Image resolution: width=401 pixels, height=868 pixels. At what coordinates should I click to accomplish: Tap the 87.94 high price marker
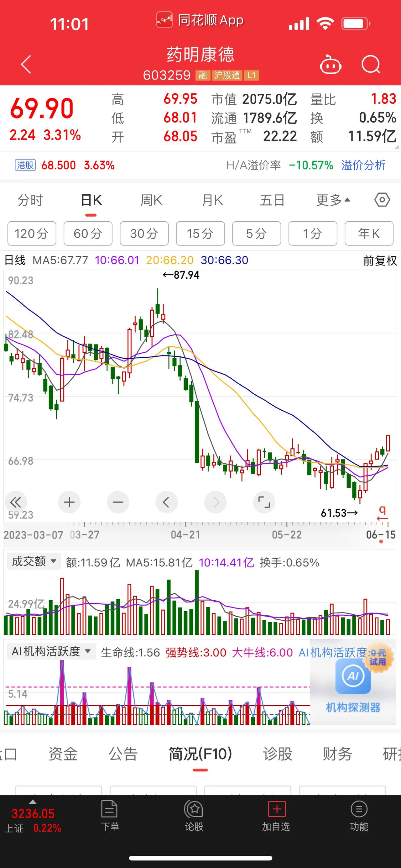(x=181, y=275)
